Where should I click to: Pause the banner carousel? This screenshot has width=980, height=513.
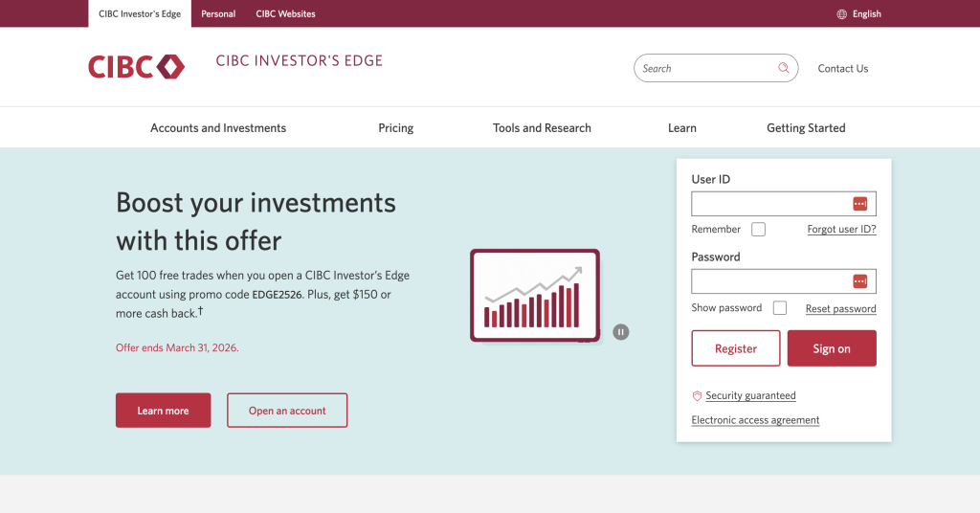tap(620, 332)
